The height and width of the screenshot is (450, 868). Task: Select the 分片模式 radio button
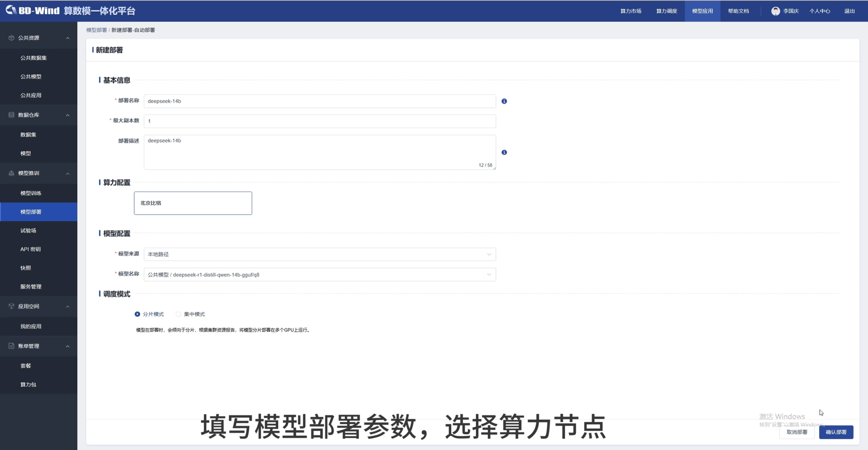click(137, 314)
